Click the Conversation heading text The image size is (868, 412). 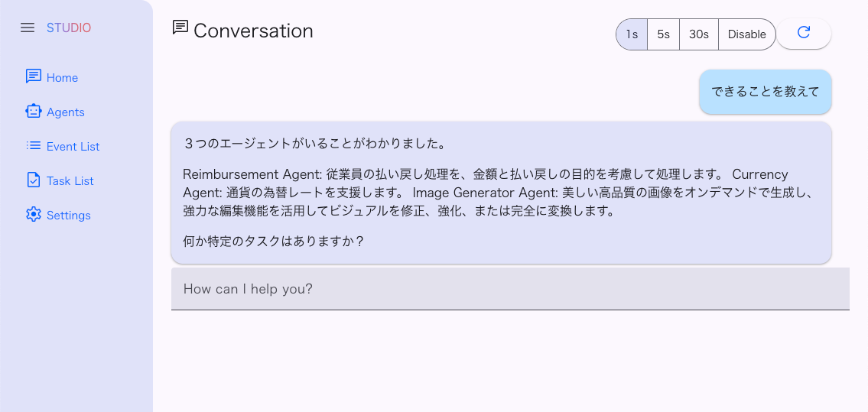[x=254, y=31]
